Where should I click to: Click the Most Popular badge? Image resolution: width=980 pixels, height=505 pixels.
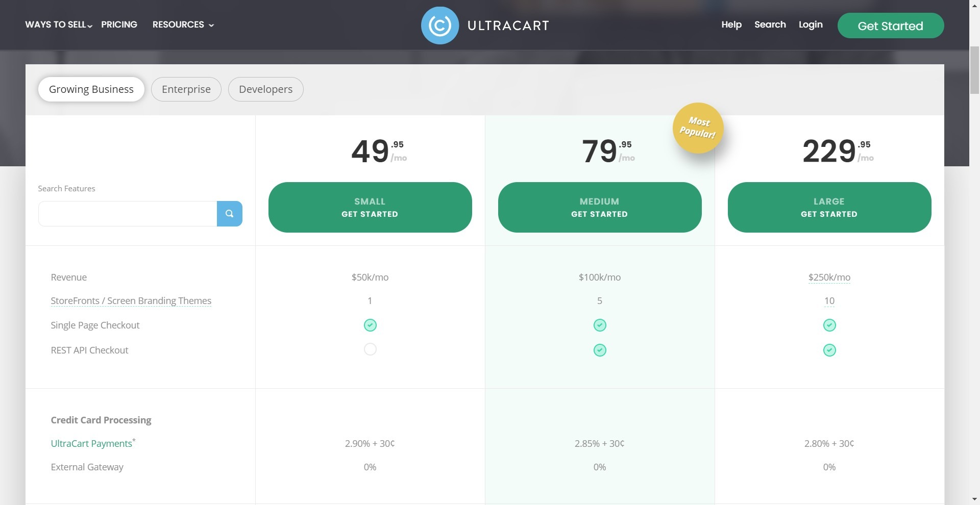tap(698, 128)
